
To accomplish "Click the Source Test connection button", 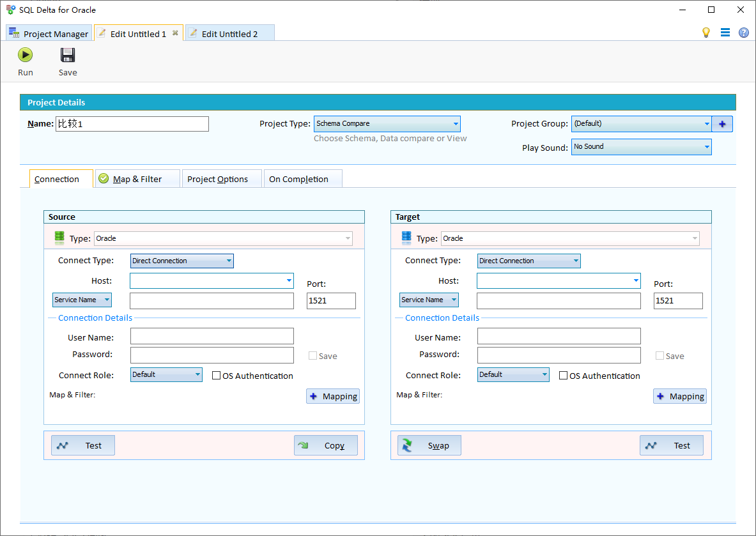I will (83, 445).
